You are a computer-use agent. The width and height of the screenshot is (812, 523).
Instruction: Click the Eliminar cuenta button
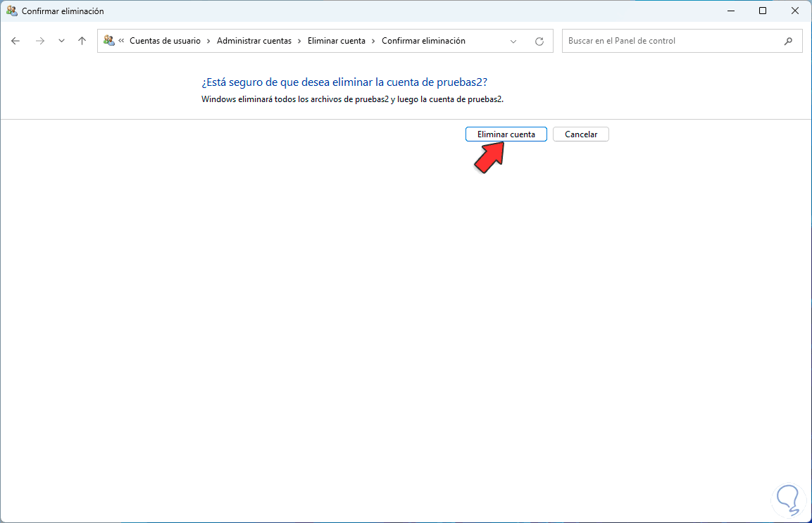(506, 134)
